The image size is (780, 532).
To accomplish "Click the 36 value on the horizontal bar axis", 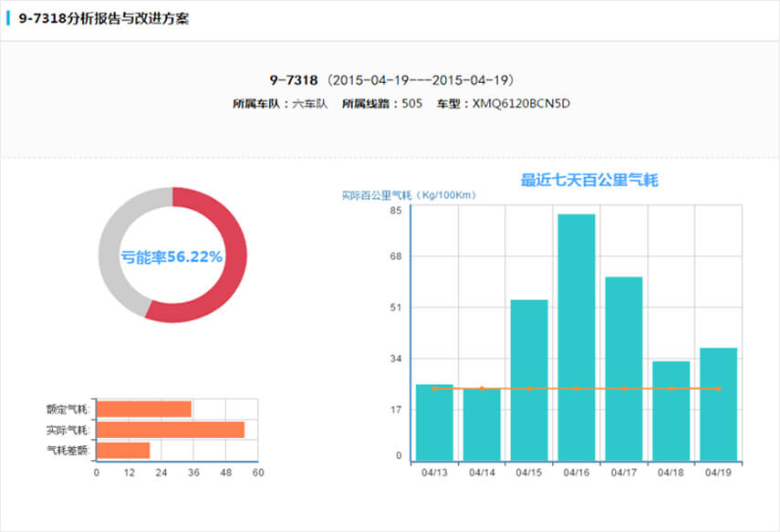I will pyautogui.click(x=193, y=473).
